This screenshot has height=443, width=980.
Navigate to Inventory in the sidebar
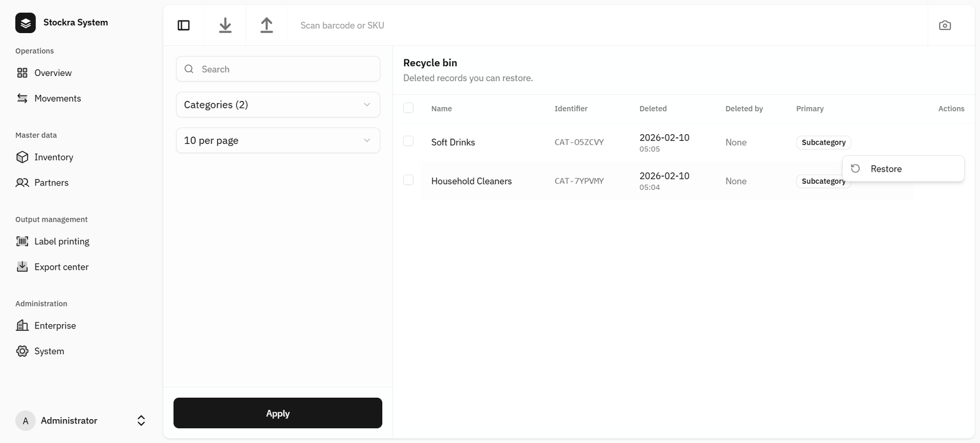click(53, 157)
